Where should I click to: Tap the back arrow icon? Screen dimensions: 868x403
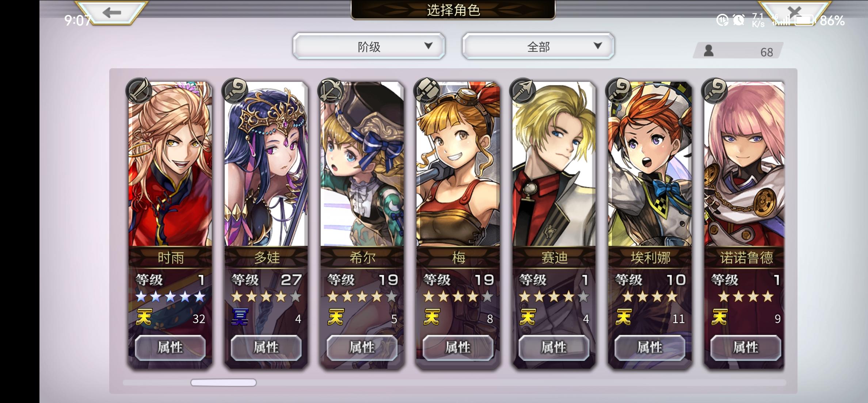click(111, 13)
